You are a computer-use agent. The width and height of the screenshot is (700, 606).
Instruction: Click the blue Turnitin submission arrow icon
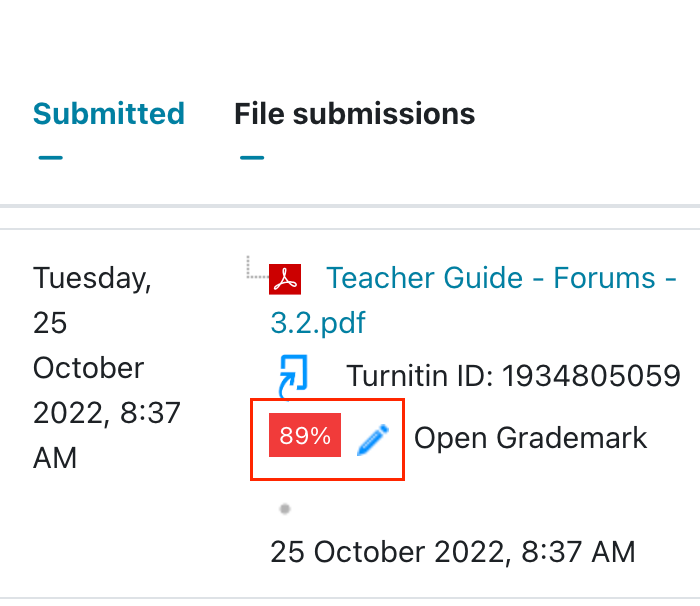point(290,375)
